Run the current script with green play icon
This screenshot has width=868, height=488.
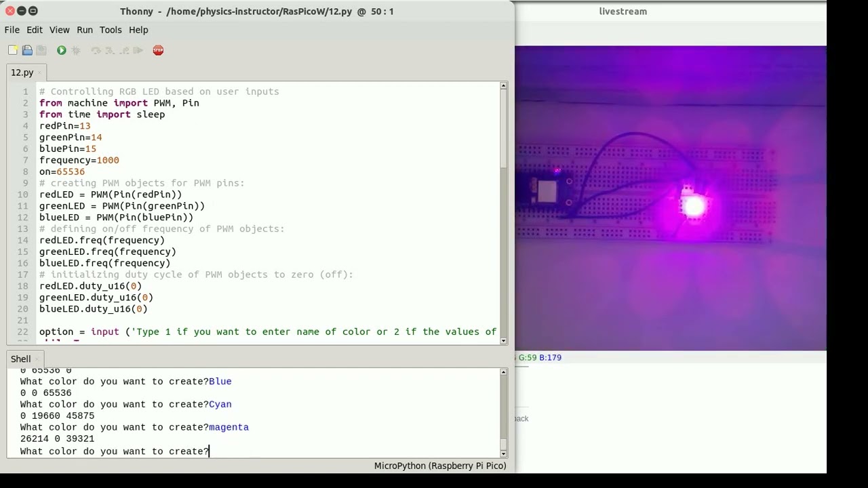tap(61, 50)
